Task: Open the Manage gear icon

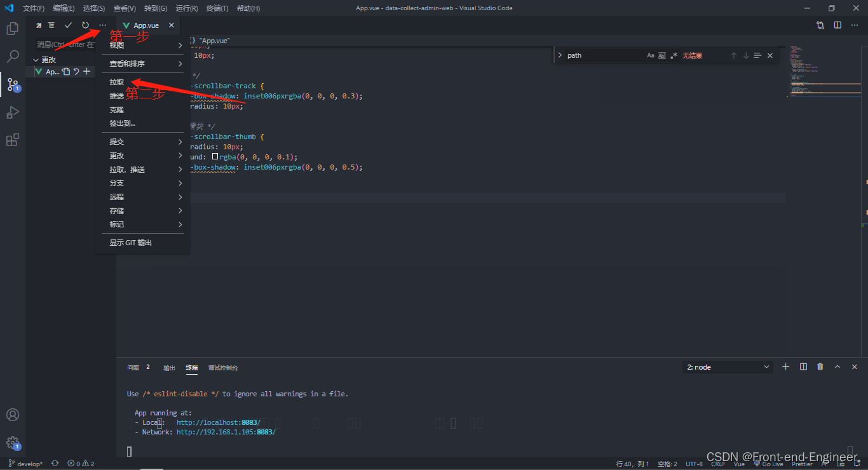Action: point(13,443)
